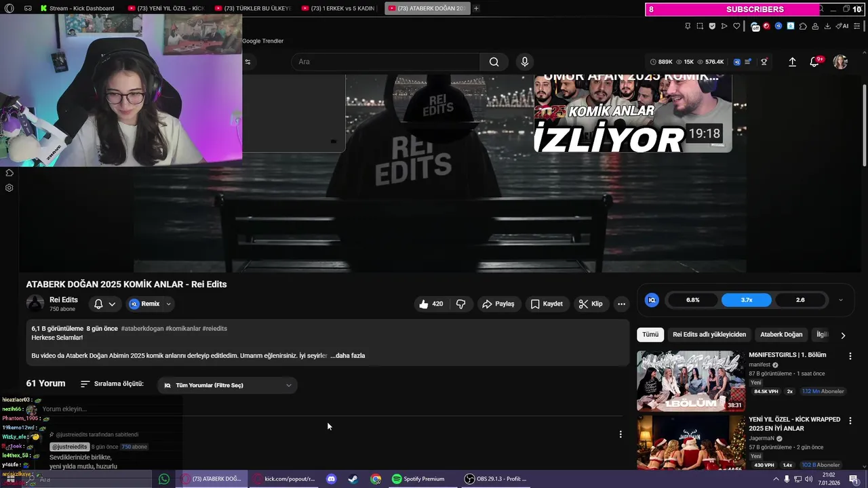Open 'Sıralama ölçütü' sort menu

point(112,384)
